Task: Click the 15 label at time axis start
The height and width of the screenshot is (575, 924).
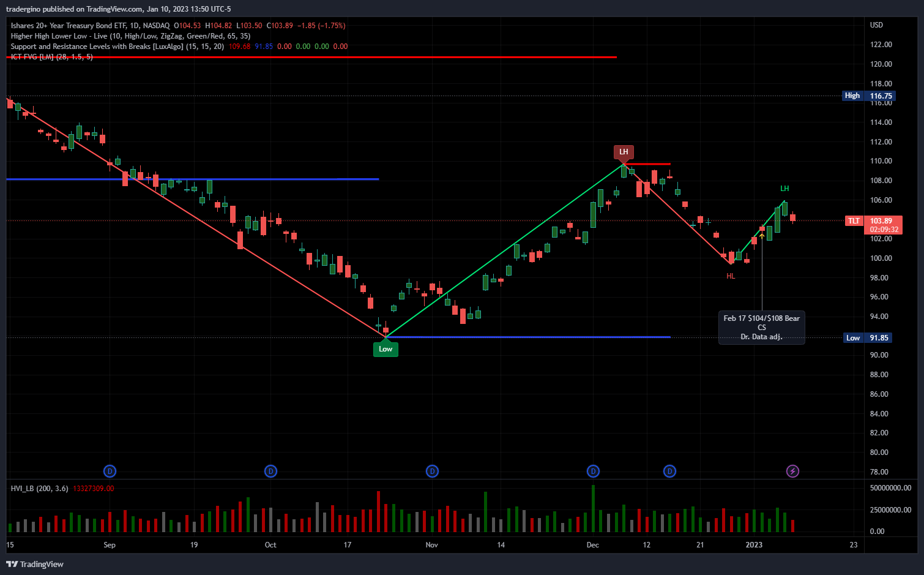Action: coord(10,545)
